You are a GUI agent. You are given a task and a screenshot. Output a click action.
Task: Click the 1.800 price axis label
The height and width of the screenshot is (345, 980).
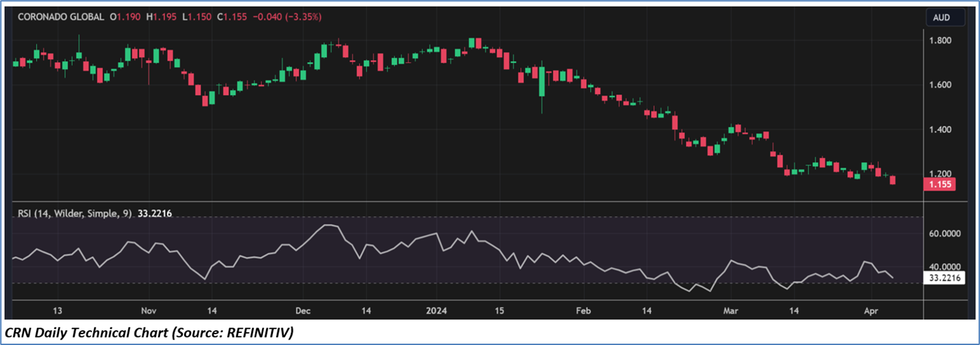[940, 40]
